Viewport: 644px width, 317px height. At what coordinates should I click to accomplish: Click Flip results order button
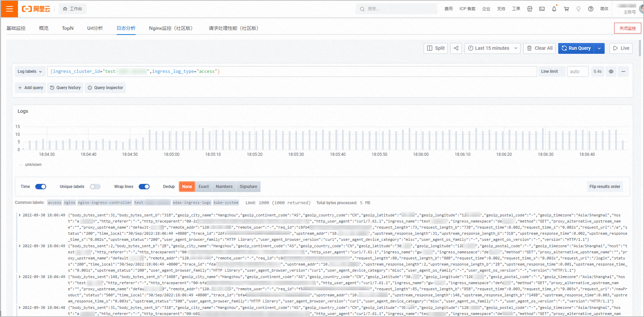(605, 187)
